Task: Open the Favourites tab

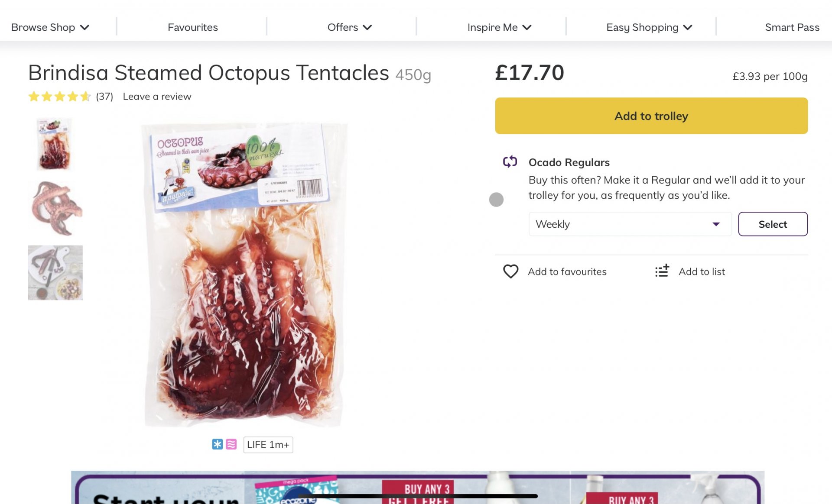Action: point(192,27)
